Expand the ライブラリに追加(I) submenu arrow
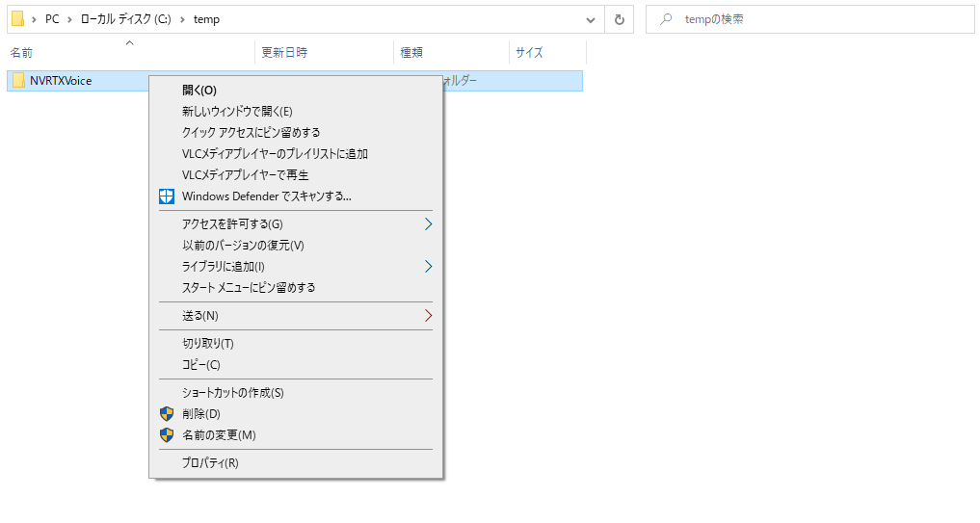Screen dimensions: 980x523 [x=428, y=267]
